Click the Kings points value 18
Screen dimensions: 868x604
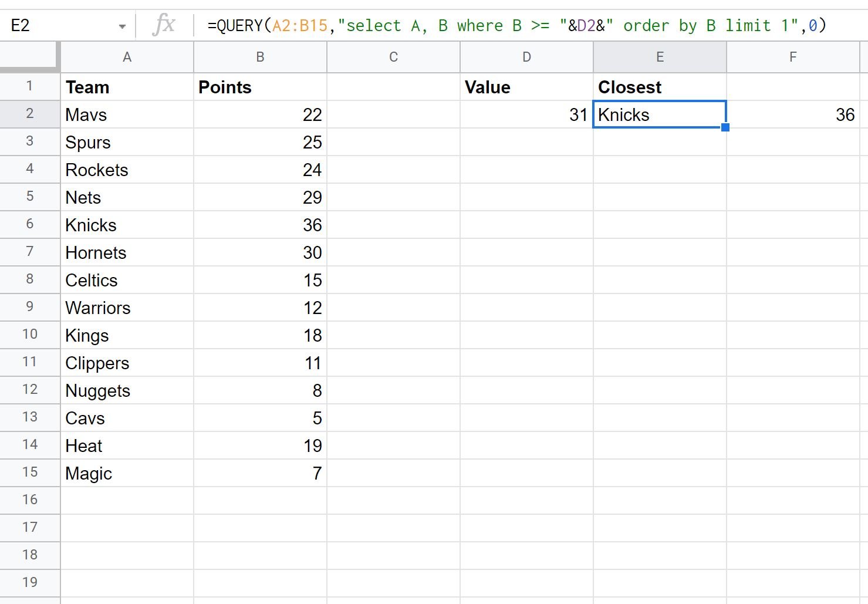point(260,335)
